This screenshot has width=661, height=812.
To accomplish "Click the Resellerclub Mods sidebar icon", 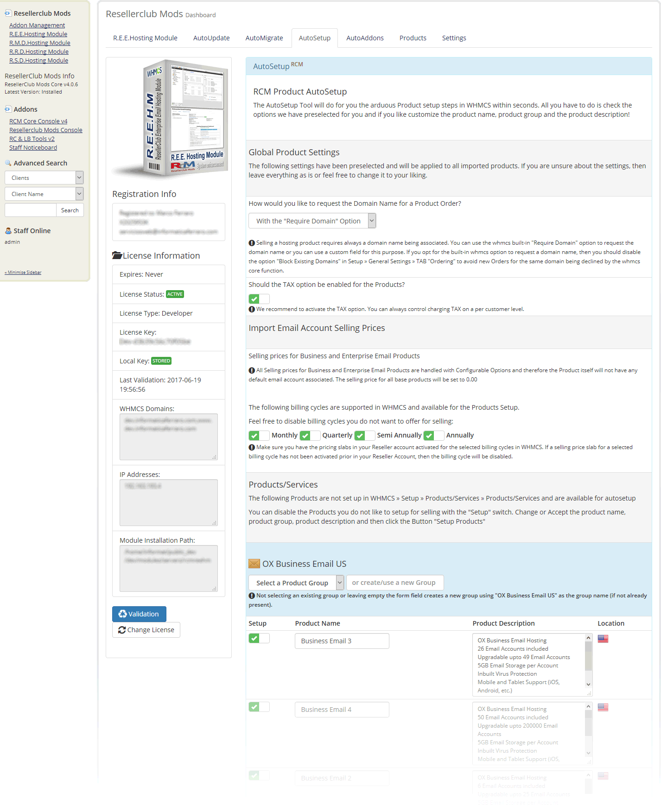I will pyautogui.click(x=8, y=13).
